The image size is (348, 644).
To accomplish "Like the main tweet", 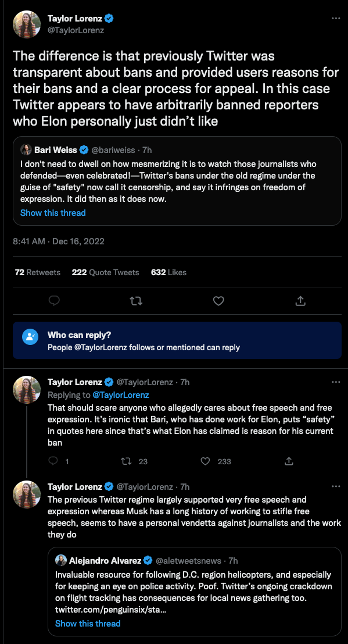I will pyautogui.click(x=218, y=301).
